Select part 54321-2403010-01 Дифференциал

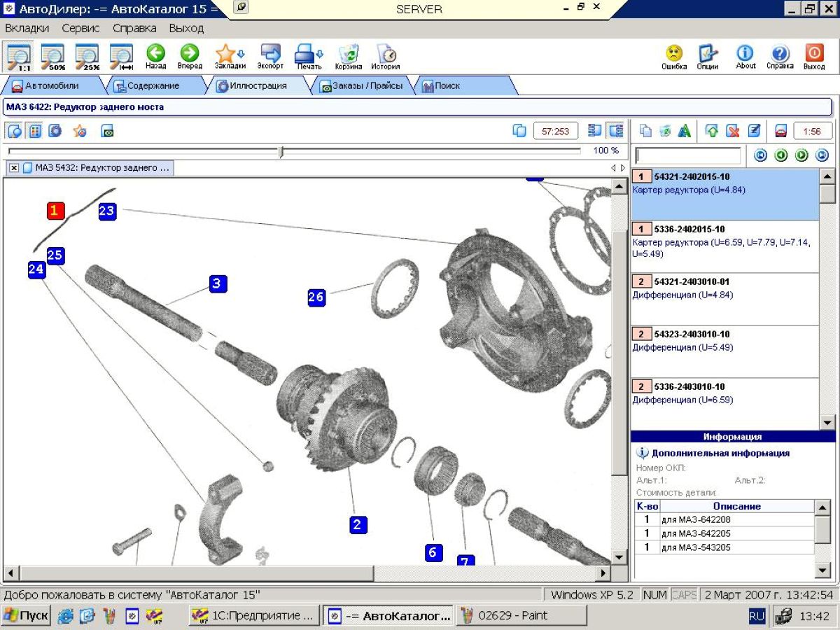tap(724, 300)
